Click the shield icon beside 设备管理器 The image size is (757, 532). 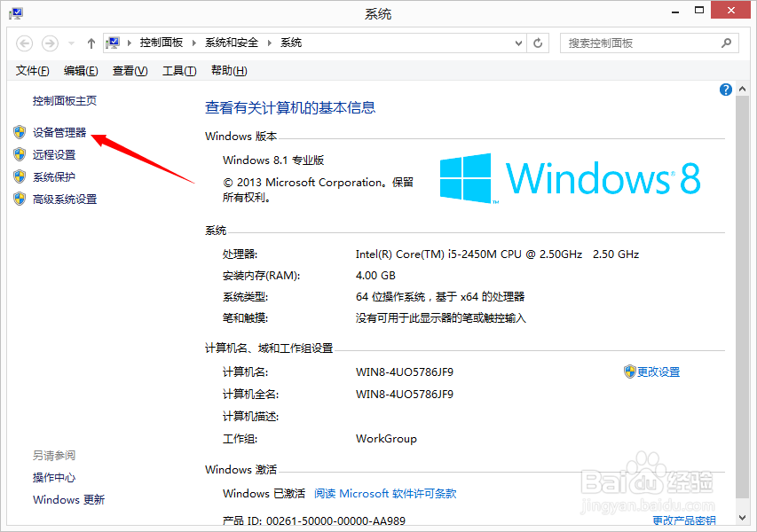[20, 132]
